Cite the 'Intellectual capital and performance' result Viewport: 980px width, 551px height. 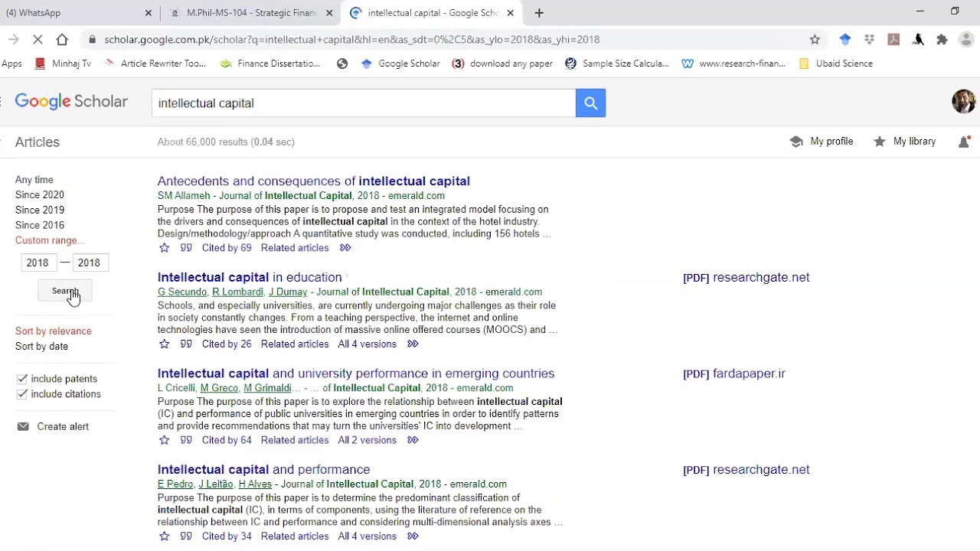(186, 536)
